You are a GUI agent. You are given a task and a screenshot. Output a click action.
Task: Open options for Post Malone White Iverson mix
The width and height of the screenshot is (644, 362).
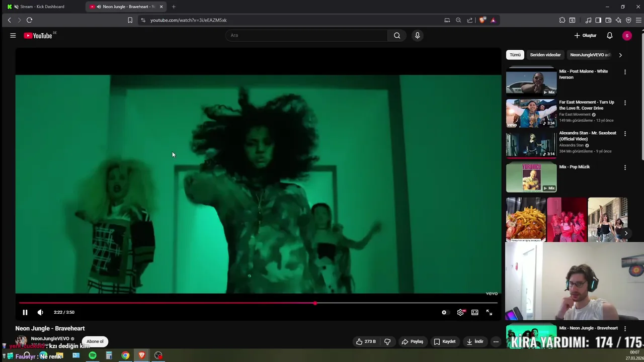point(625,72)
